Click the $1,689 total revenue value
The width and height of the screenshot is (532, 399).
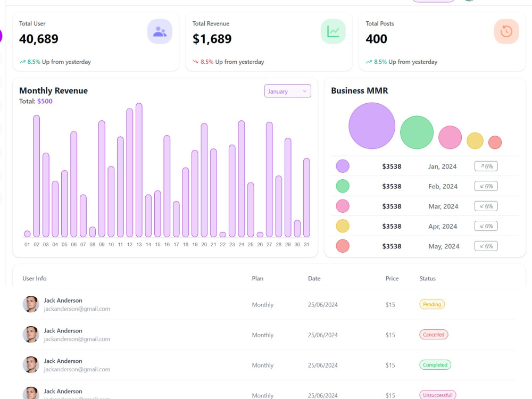click(x=212, y=39)
